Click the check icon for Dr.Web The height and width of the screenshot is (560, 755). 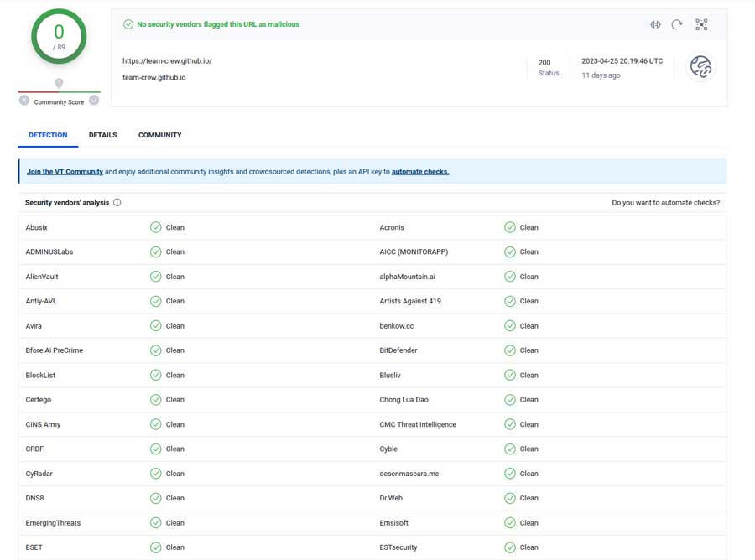coord(510,498)
